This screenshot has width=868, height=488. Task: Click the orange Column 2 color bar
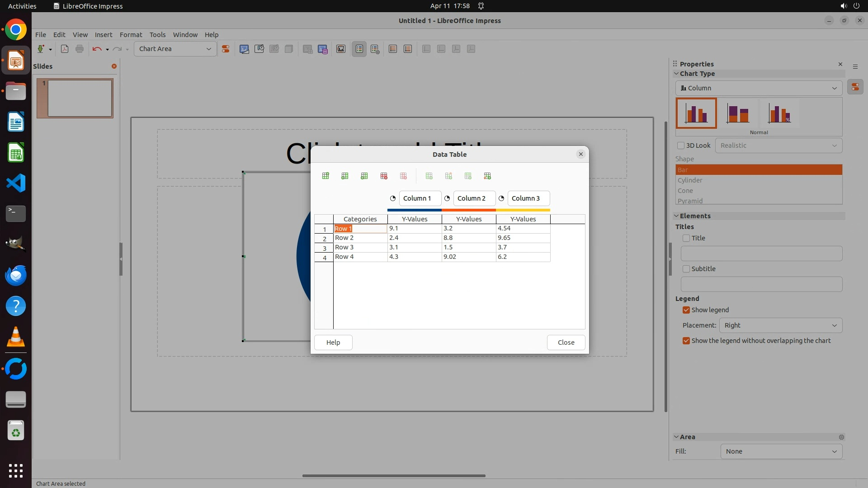click(x=469, y=210)
